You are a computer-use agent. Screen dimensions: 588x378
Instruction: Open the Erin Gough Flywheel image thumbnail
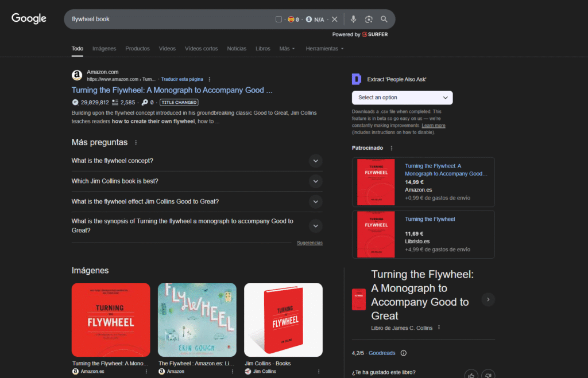(197, 319)
